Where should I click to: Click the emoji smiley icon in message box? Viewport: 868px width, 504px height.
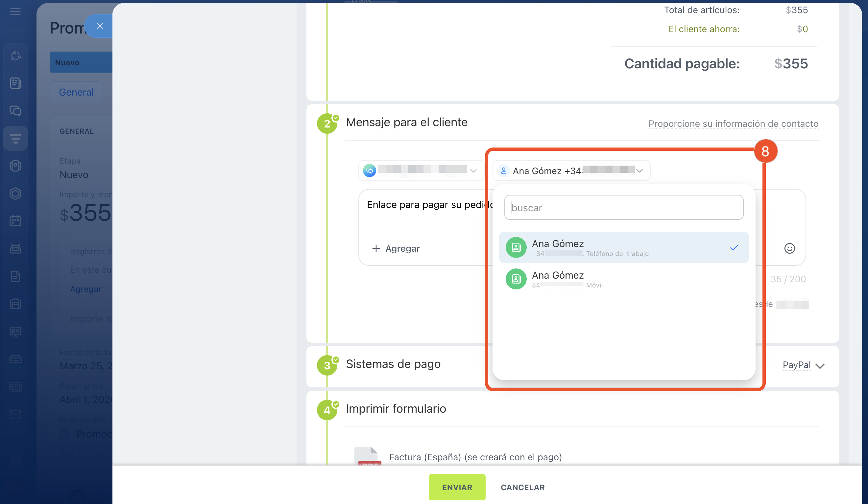(x=789, y=248)
